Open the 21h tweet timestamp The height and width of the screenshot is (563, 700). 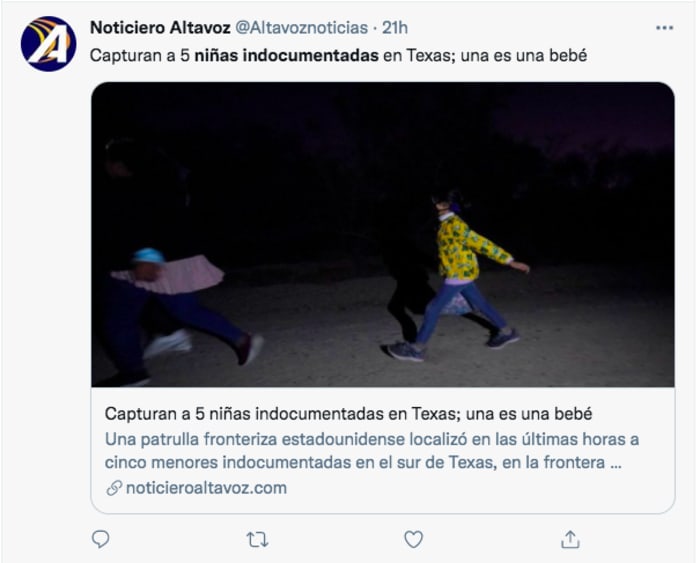395,28
